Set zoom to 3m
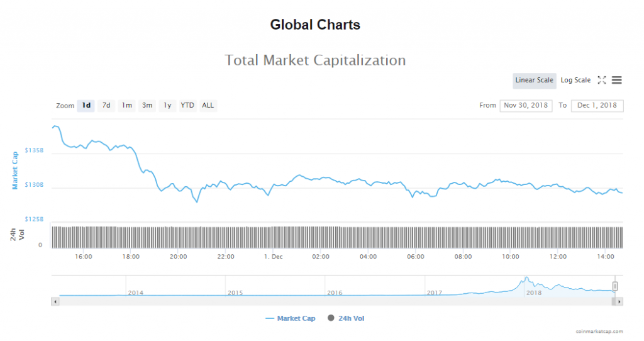The image size is (644, 341). coord(147,105)
